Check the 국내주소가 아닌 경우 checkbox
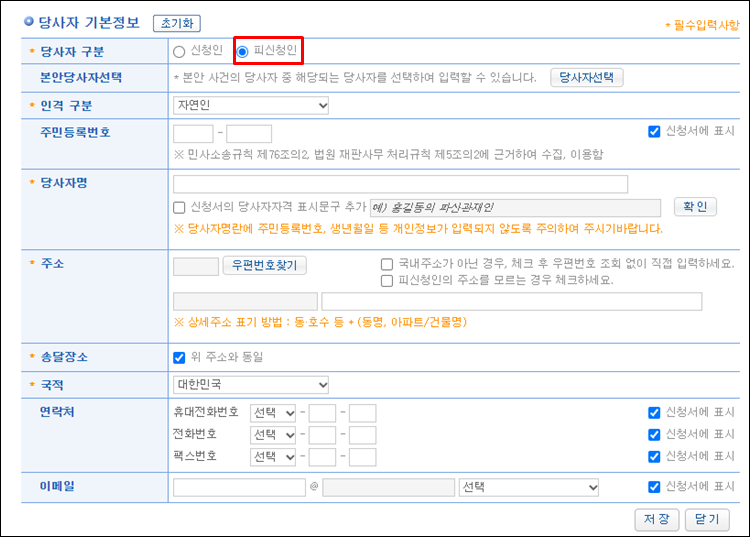This screenshot has width=750, height=537. click(x=386, y=264)
